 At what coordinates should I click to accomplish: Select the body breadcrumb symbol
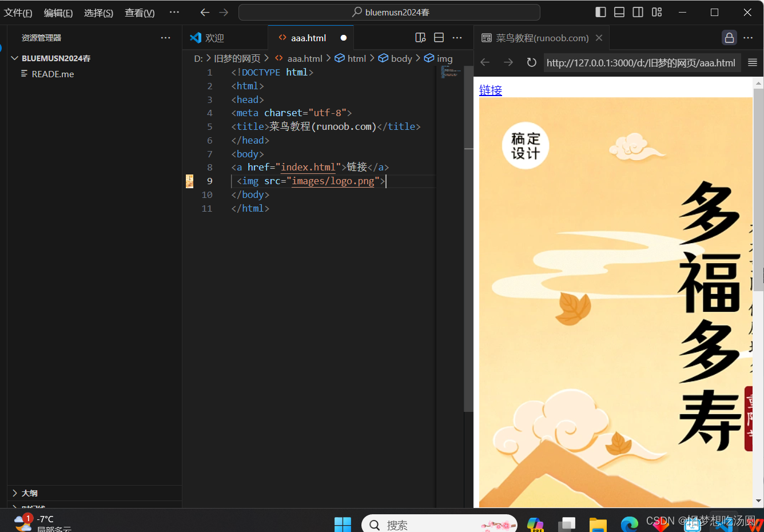[395, 58]
